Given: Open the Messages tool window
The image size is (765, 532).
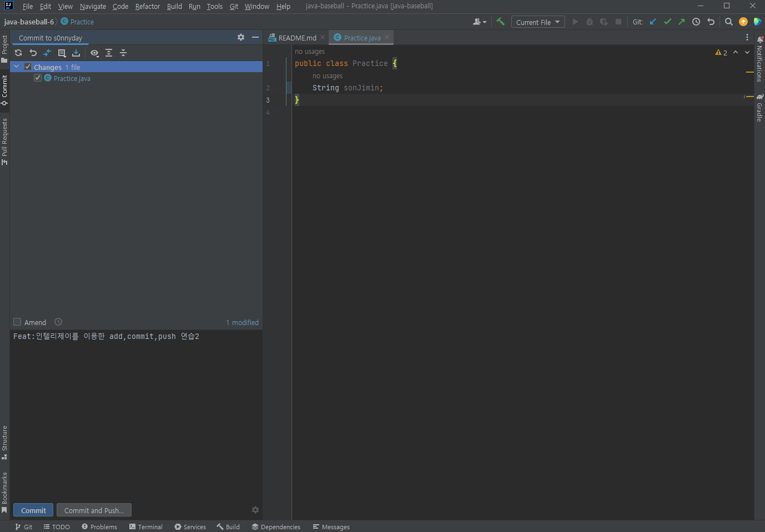Looking at the screenshot, I should point(331,526).
